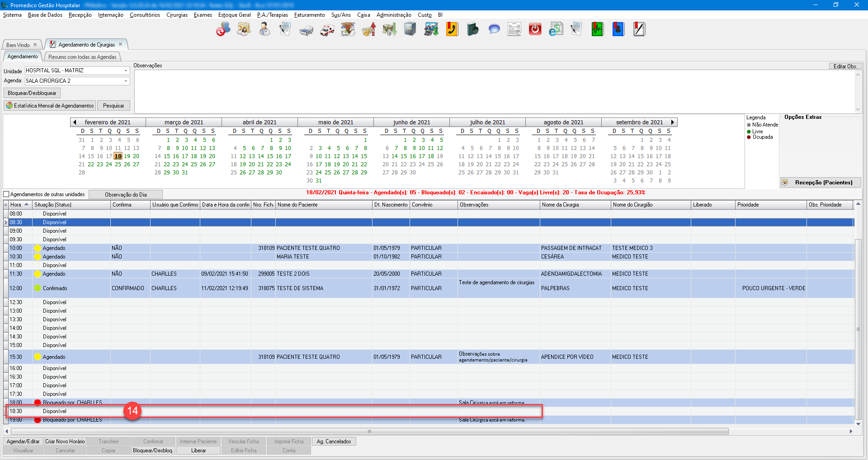Click the switch user icon with red arrows
This screenshot has width=868, height=460.
coord(223,29)
